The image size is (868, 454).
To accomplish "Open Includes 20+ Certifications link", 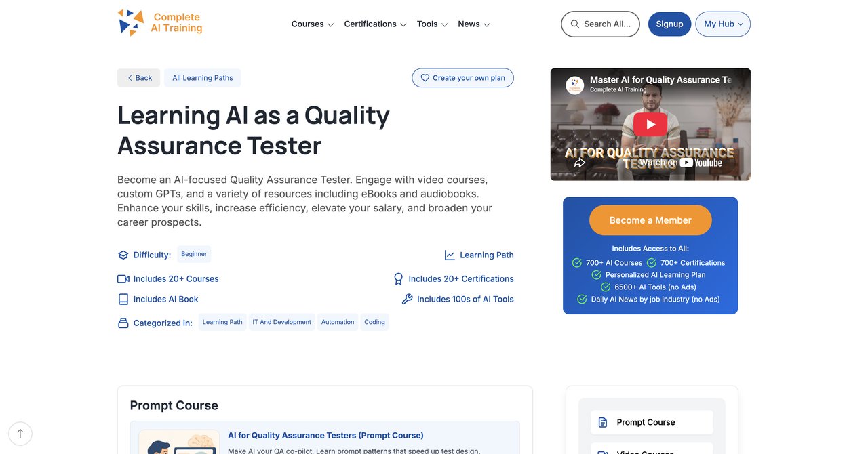I will [461, 279].
